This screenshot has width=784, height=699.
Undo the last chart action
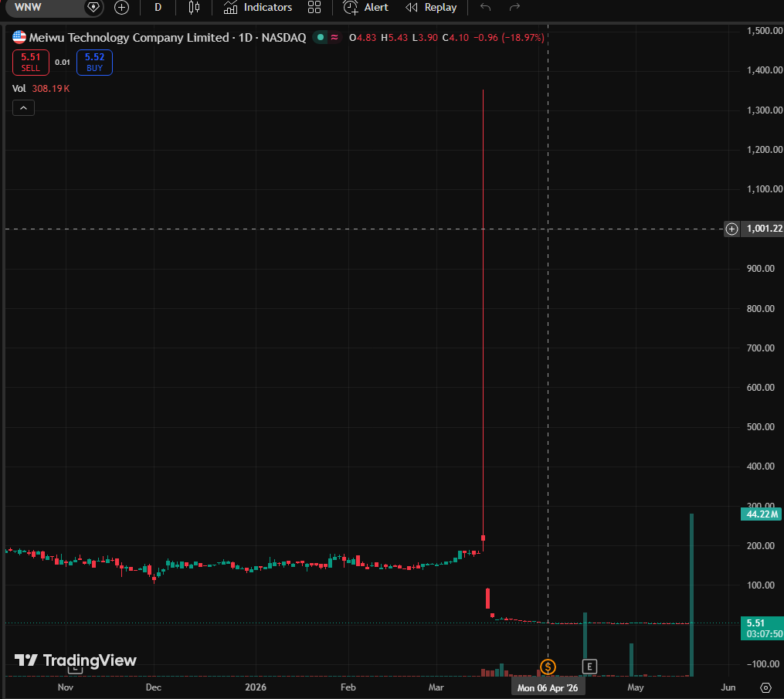click(x=485, y=8)
